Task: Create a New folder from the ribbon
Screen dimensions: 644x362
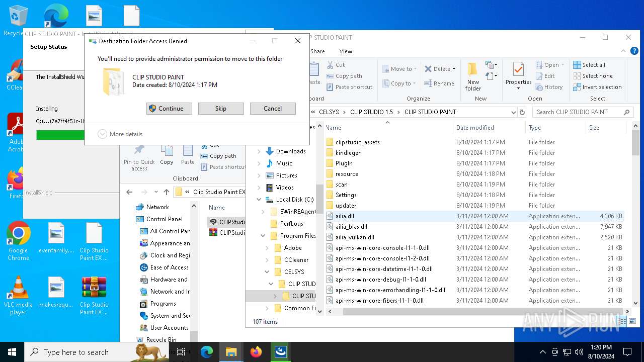Action: tap(473, 76)
